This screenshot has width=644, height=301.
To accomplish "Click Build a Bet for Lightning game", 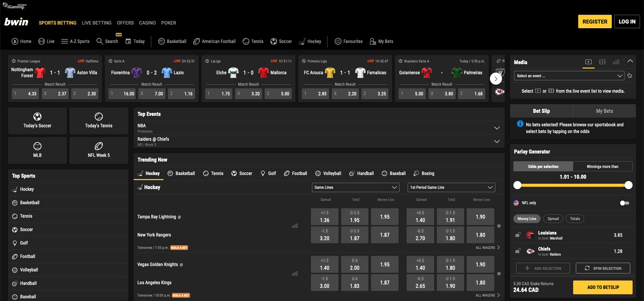I will pos(179,248).
